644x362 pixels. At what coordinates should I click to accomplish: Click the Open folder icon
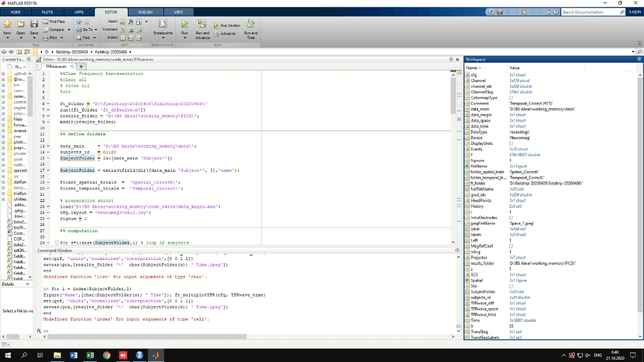[x=21, y=25]
